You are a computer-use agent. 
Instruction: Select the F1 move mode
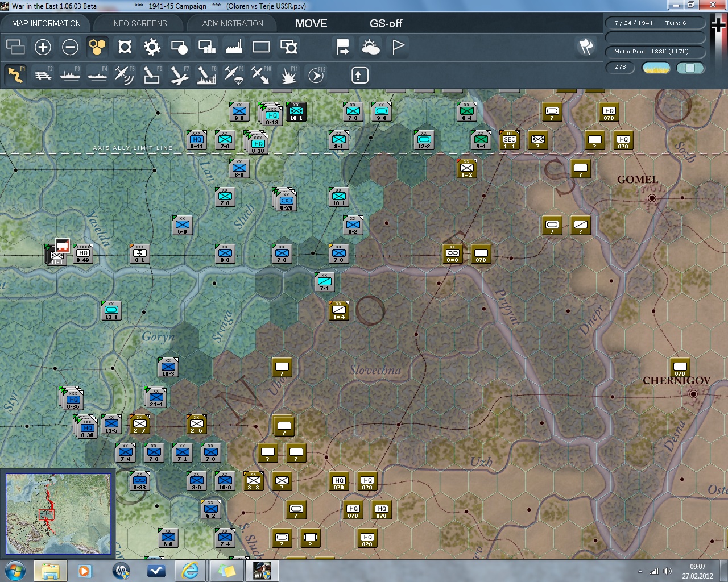15,75
